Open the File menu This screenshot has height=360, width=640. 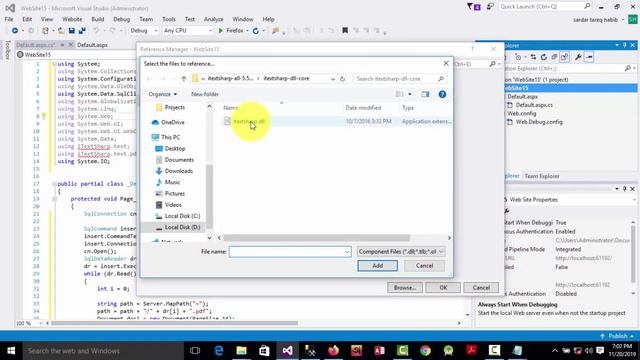pyautogui.click(x=9, y=19)
